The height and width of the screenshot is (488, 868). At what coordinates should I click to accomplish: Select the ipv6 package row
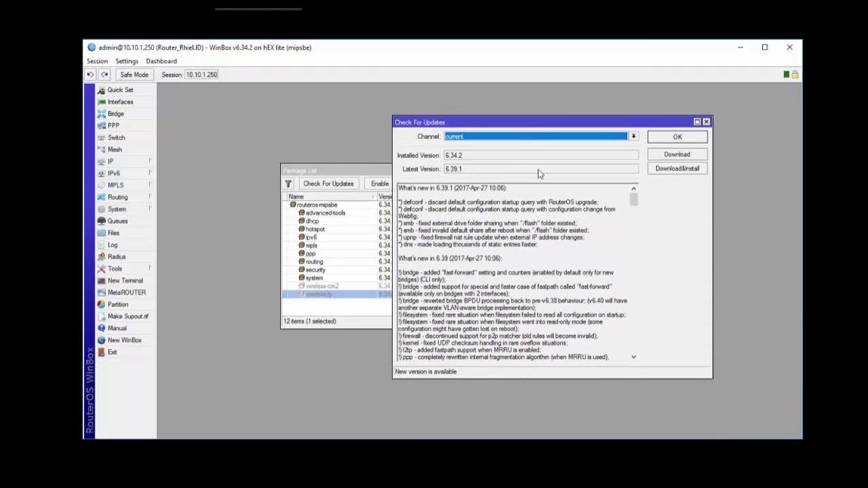click(x=336, y=237)
